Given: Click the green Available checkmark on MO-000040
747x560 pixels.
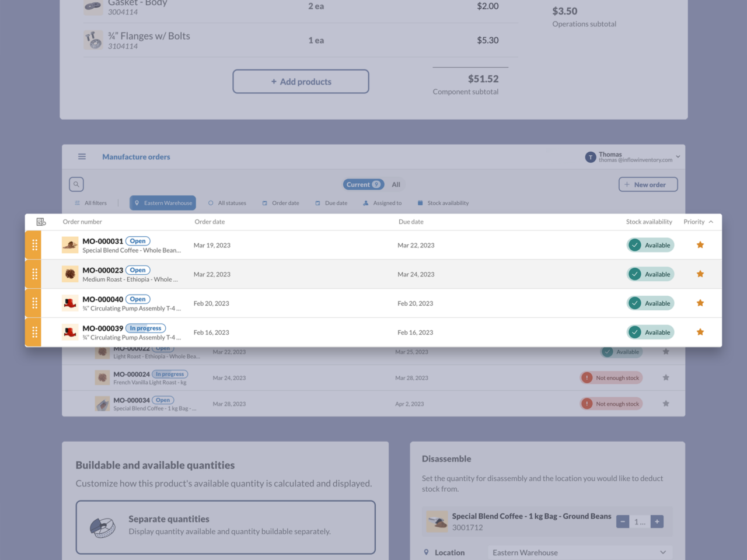Looking at the screenshot, I should (x=634, y=303).
